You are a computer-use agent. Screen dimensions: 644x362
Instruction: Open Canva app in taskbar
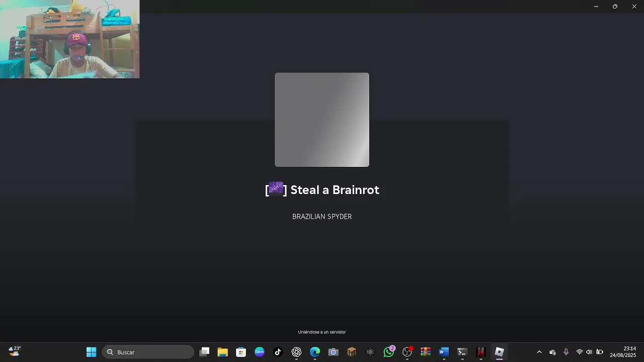point(260,352)
